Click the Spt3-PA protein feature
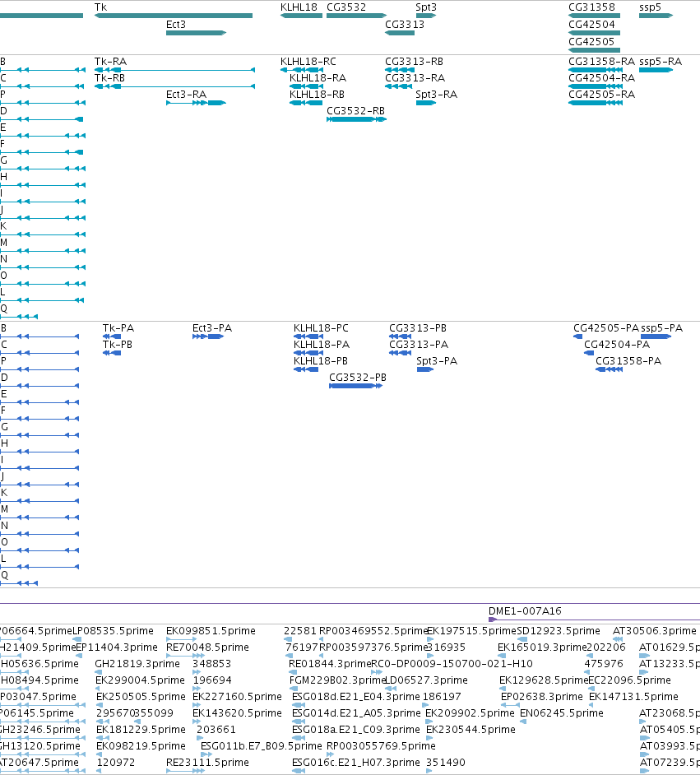The width and height of the screenshot is (700, 775). click(x=425, y=369)
